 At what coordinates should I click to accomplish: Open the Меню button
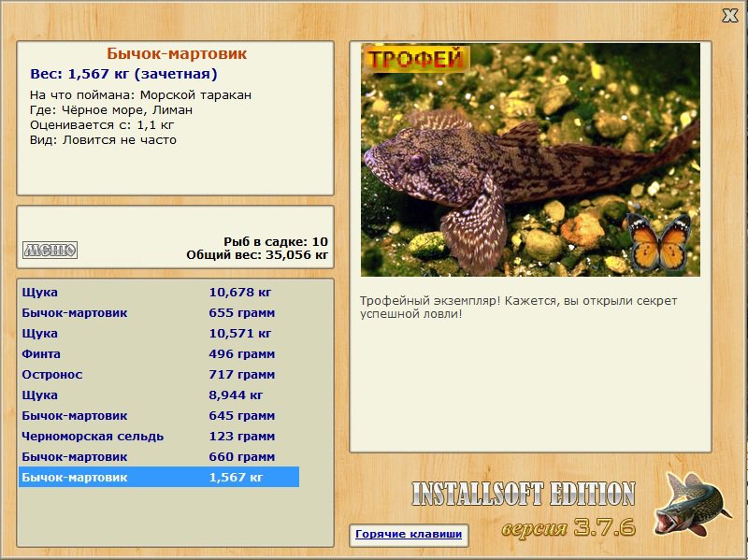click(50, 250)
